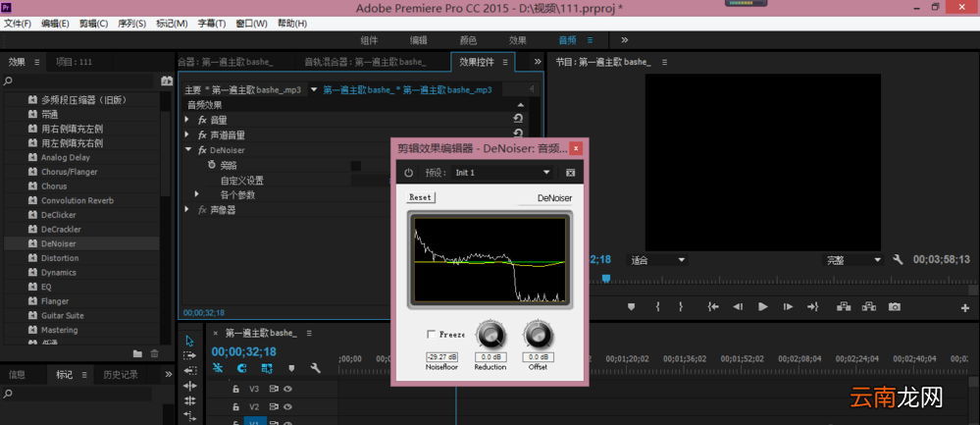Reset the 音量 effect
This screenshot has width=980, height=425.
coord(518,118)
